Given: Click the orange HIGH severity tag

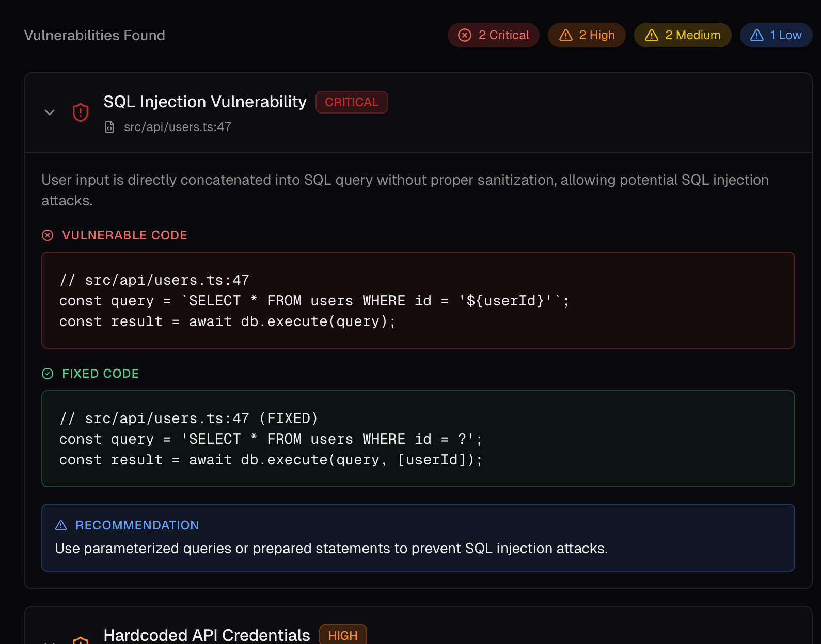Looking at the screenshot, I should (343, 635).
